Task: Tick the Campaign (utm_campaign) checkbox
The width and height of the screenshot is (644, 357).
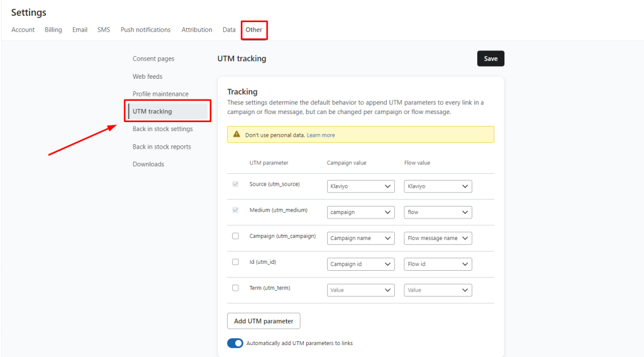Action: pyautogui.click(x=235, y=236)
